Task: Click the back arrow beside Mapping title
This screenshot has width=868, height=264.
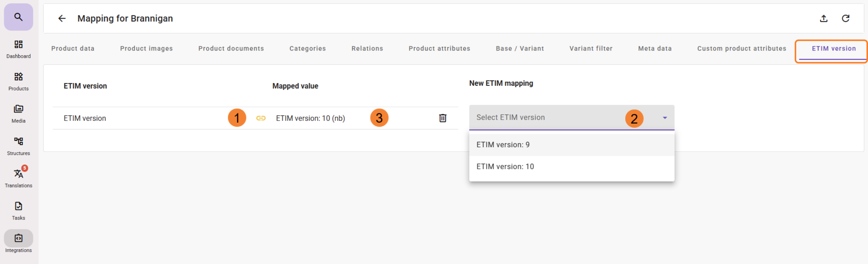Action: (x=62, y=19)
